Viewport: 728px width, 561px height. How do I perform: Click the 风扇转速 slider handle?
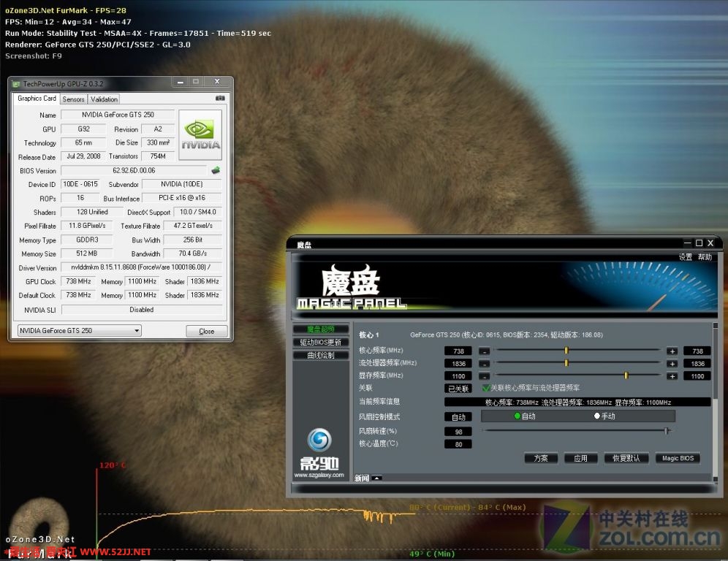coord(667,430)
